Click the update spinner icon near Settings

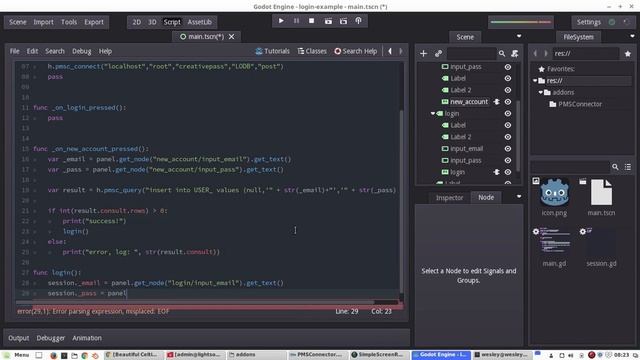pos(626,22)
